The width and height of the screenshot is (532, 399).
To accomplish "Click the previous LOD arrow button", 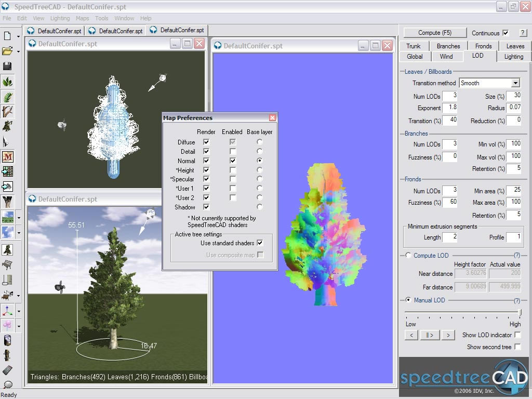I will pyautogui.click(x=411, y=335).
